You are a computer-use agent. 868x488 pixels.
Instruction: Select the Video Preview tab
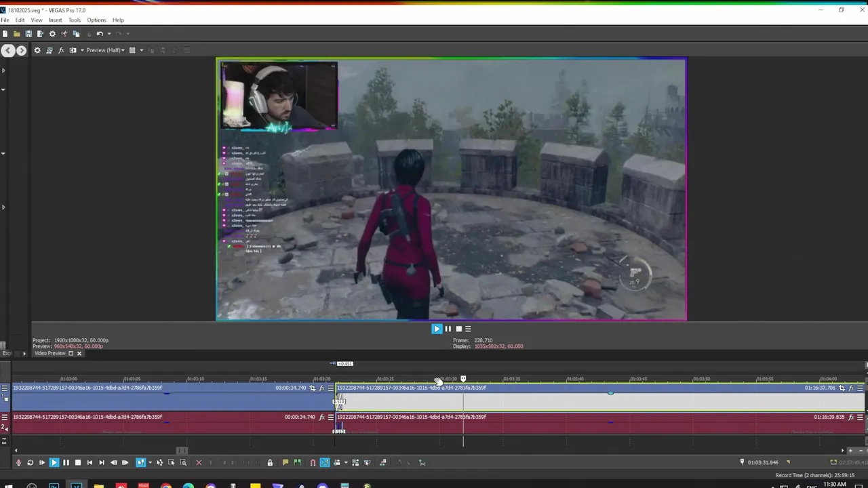[x=50, y=353]
